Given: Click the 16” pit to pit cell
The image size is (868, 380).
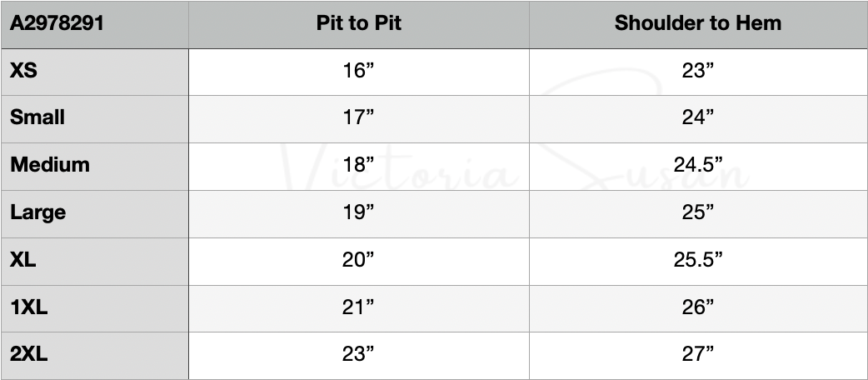Looking at the screenshot, I should tap(358, 71).
